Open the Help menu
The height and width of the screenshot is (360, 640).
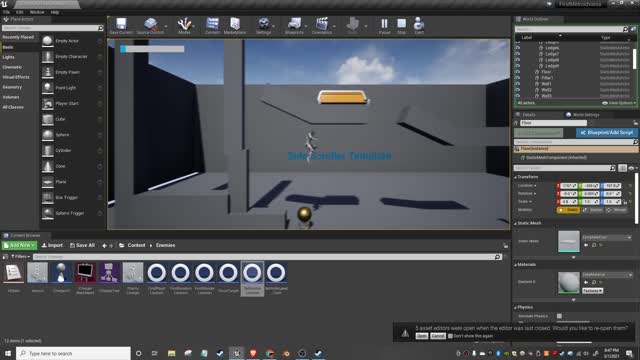[55, 12]
